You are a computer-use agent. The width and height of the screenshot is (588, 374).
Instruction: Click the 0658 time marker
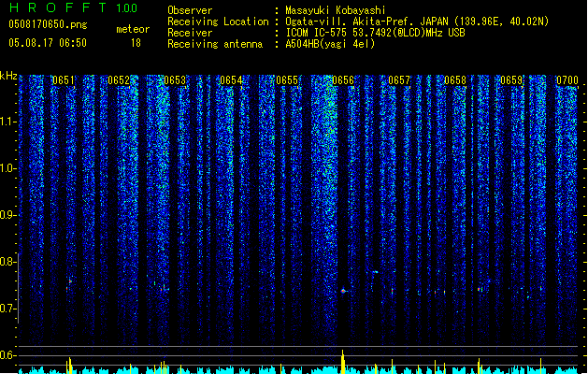pos(455,80)
